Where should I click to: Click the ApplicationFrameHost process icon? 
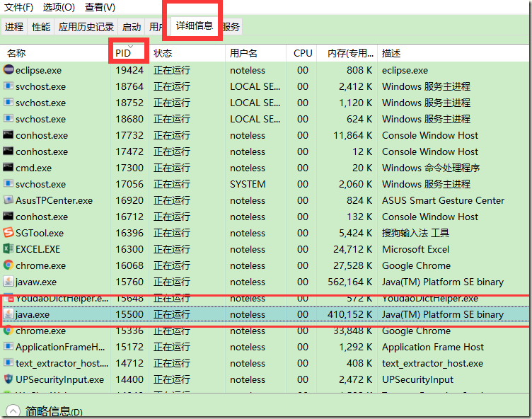8,346
